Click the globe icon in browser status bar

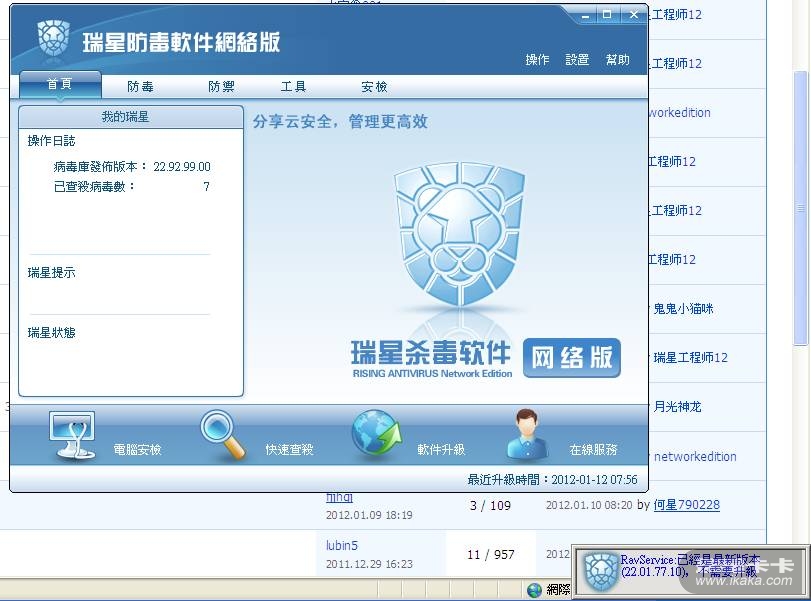[535, 590]
